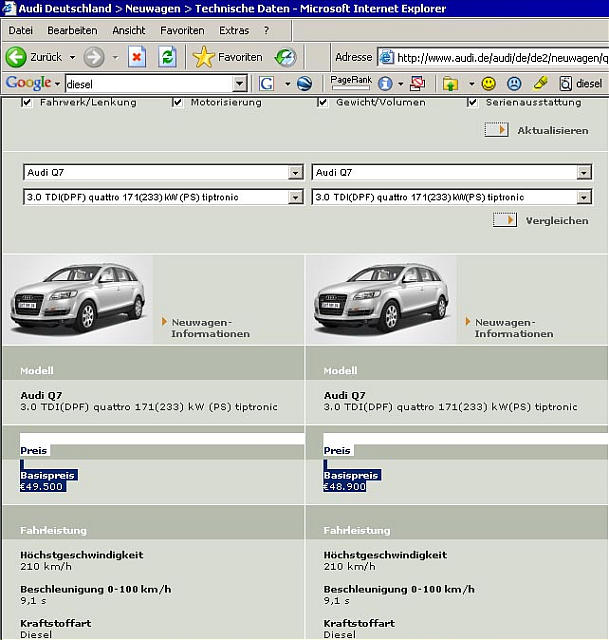The image size is (609, 640).
Task: Open the Ansicht menu
Action: [128, 31]
